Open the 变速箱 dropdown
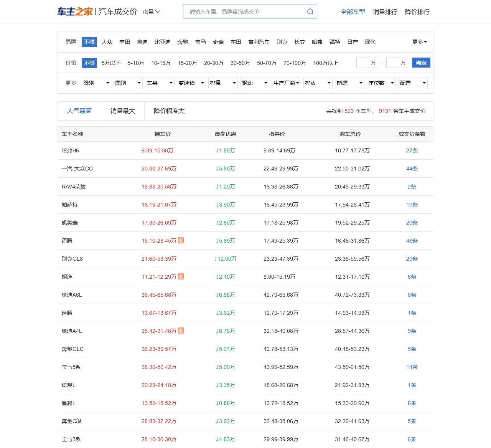The width and height of the screenshot is (491, 448). point(191,83)
